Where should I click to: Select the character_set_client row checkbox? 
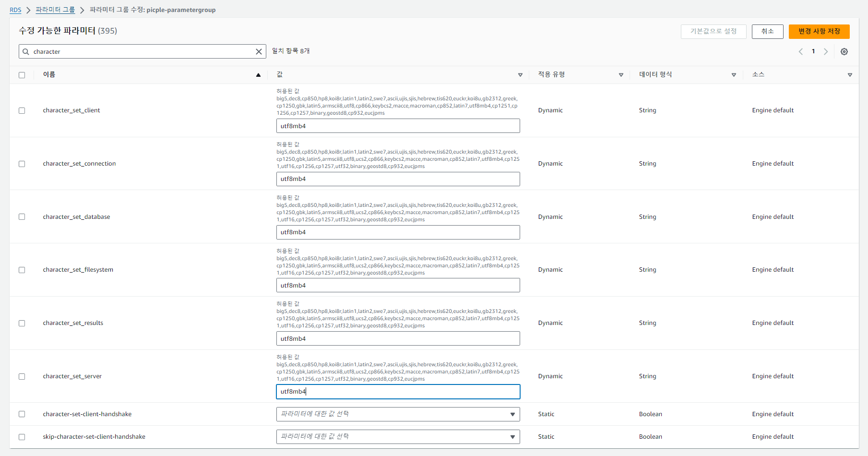pyautogui.click(x=22, y=110)
